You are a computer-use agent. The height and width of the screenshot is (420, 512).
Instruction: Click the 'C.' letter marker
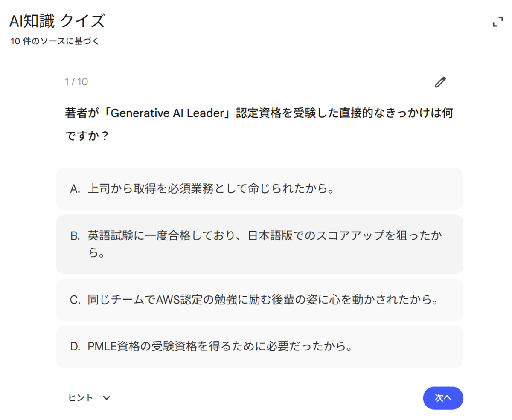tap(75, 300)
